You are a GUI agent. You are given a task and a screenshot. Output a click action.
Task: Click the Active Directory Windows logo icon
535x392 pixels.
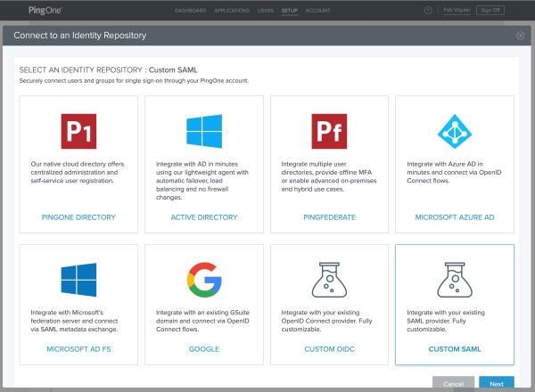(204, 131)
